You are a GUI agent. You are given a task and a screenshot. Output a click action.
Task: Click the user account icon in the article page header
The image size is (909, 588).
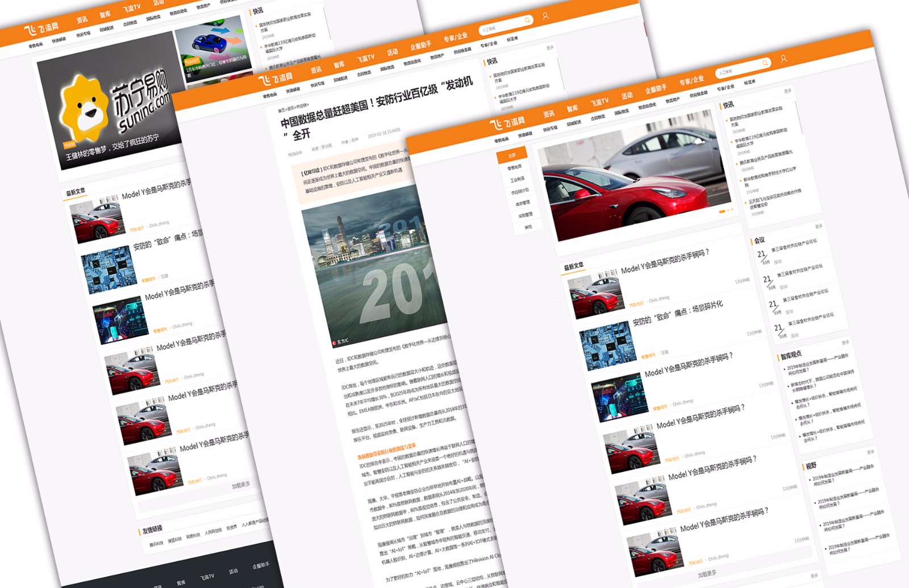click(546, 16)
